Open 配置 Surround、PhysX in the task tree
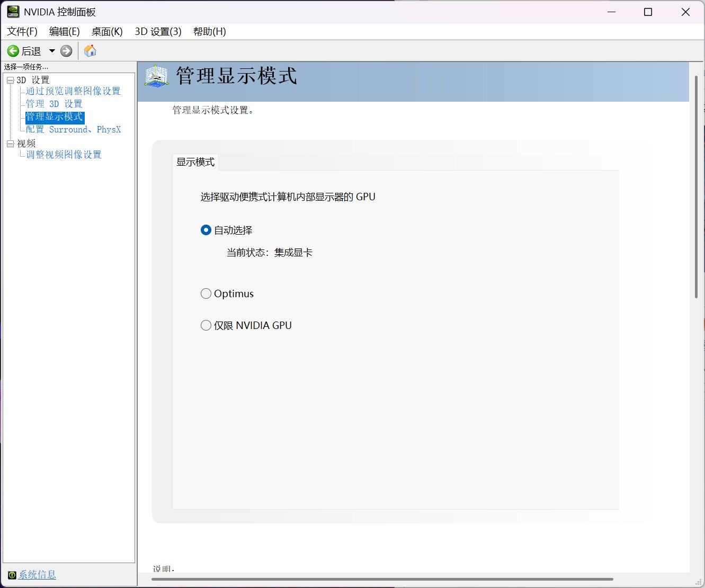Screen dimensions: 705x588 (73, 129)
